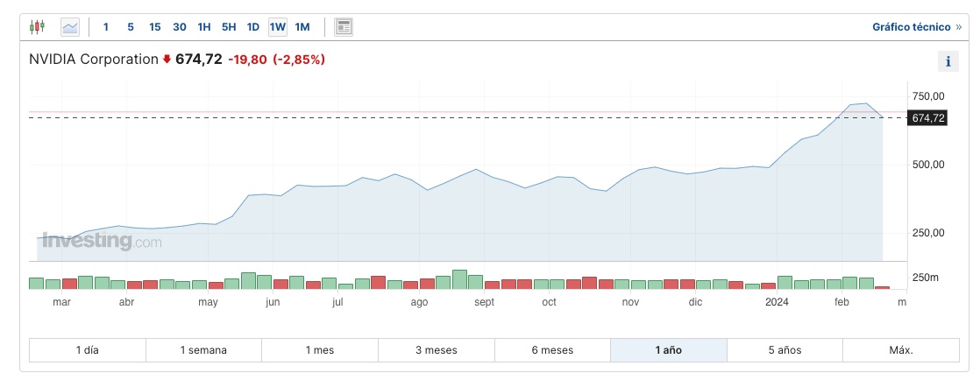The height and width of the screenshot is (380, 980).
Task: Select the 5 años range
Action: [x=785, y=350]
